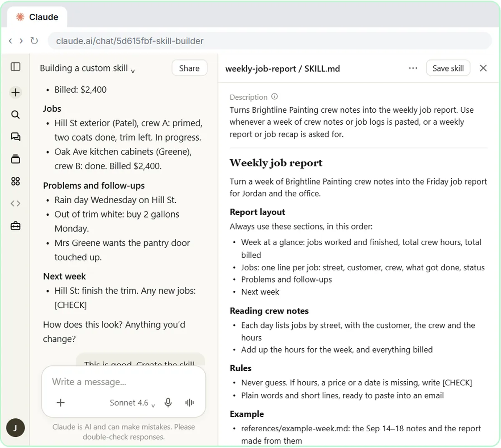Click Add up the hours bullet

[337, 350]
